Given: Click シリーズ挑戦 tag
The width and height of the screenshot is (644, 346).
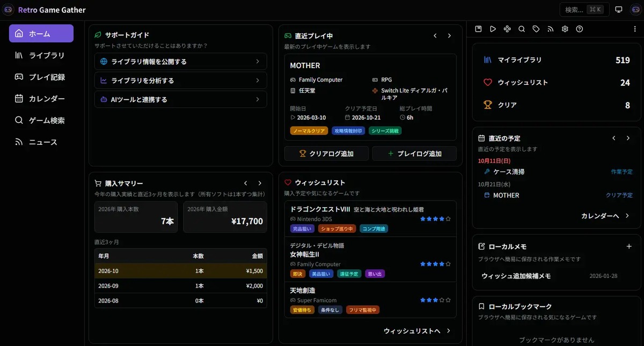Looking at the screenshot, I should point(385,130).
